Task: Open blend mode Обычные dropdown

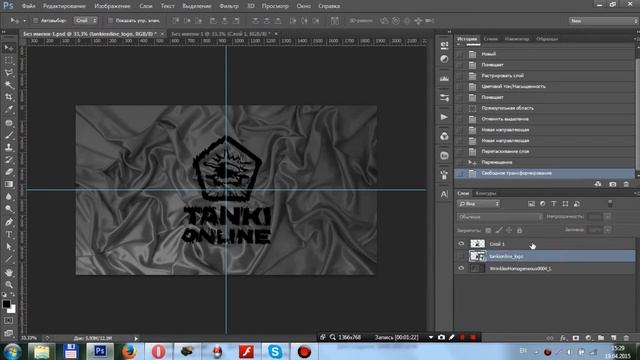Action: 500,217
